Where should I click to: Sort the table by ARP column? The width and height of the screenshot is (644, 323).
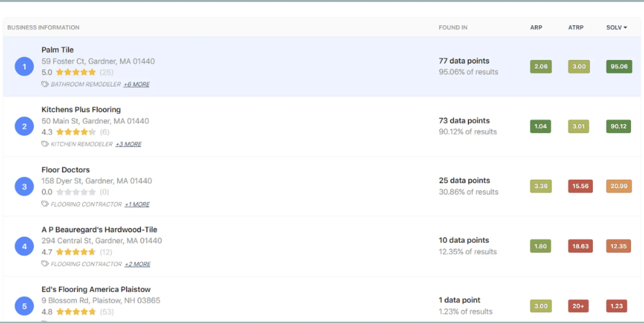coord(536,28)
